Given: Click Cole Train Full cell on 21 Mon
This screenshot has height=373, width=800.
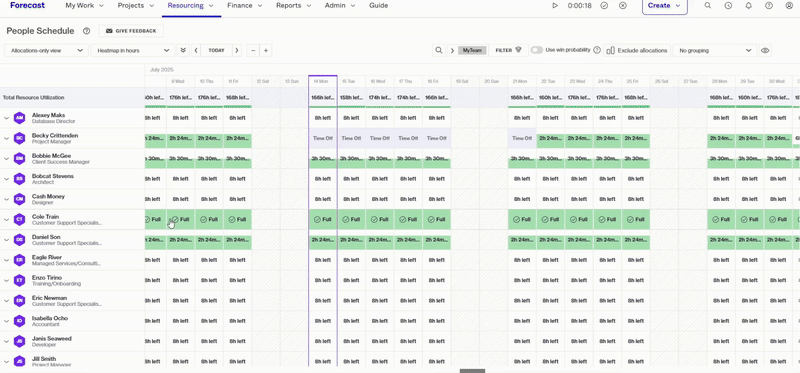Looking at the screenshot, I should click(522, 219).
